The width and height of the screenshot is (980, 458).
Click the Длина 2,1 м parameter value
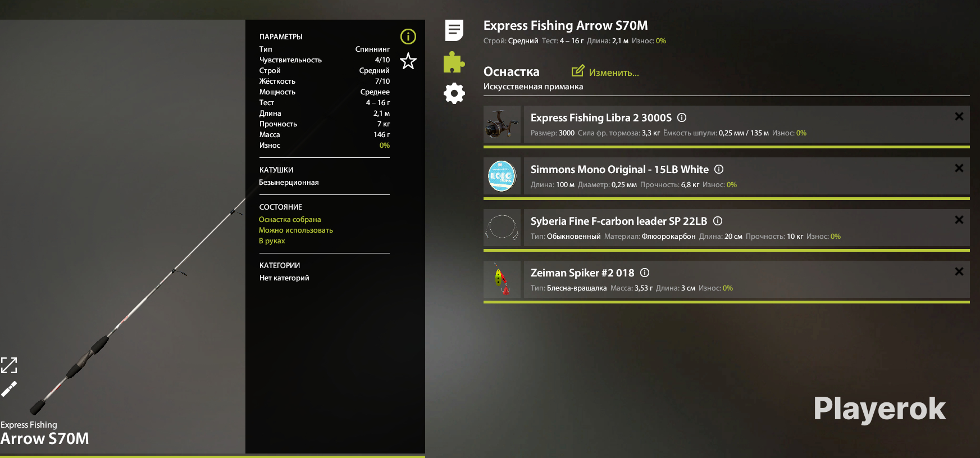click(x=382, y=113)
